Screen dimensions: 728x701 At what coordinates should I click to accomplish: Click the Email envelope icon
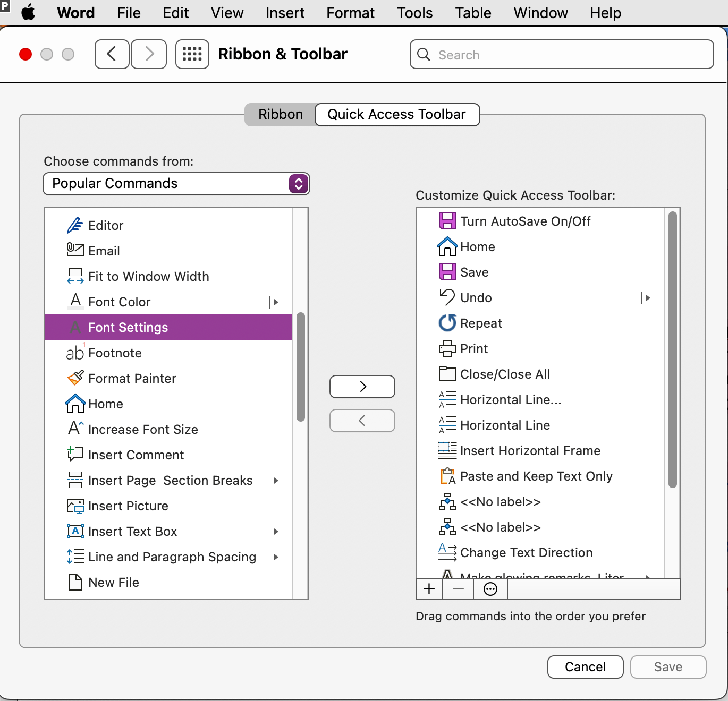(x=75, y=249)
